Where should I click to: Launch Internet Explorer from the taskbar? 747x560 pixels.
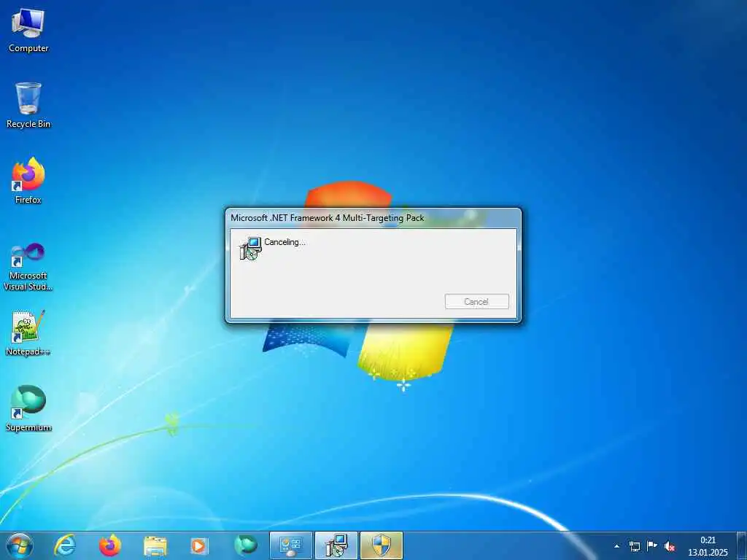(x=64, y=545)
